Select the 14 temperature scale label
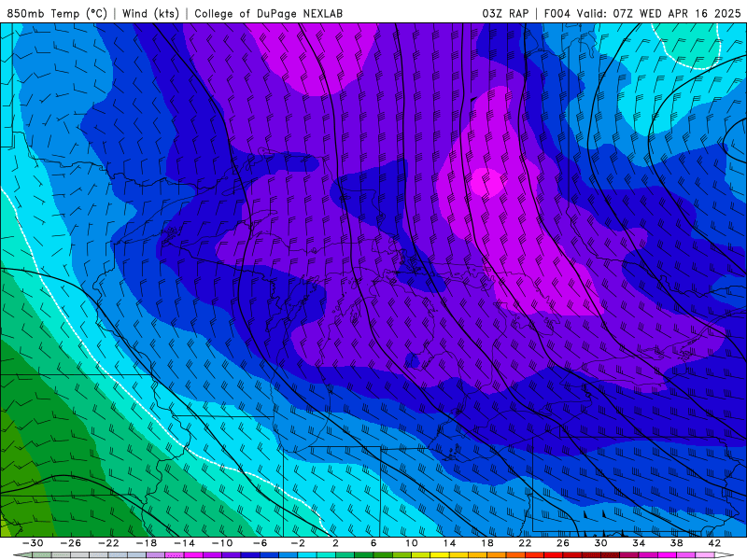The image size is (747, 560). pos(449,543)
